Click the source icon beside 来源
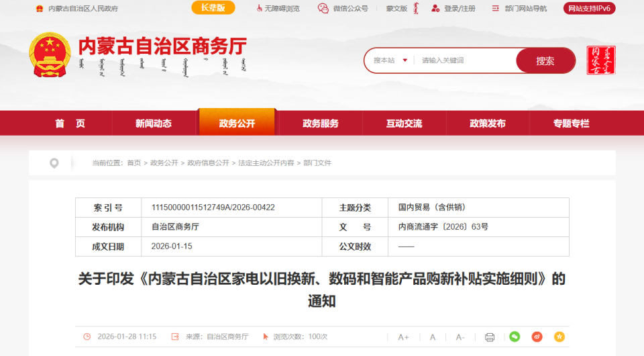The width and height of the screenshot is (644, 356). (175, 337)
